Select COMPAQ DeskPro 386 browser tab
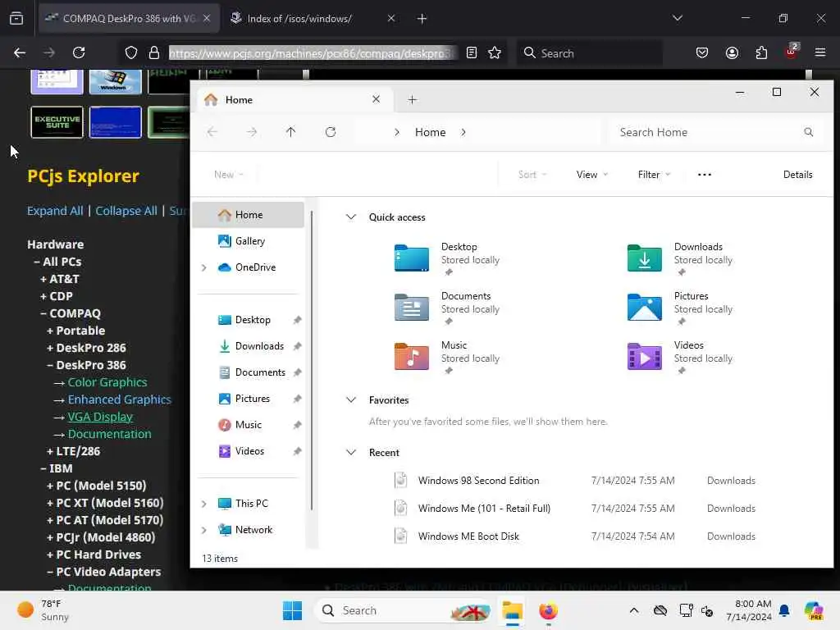Viewport: 840px width, 630px height. pyautogui.click(x=129, y=18)
